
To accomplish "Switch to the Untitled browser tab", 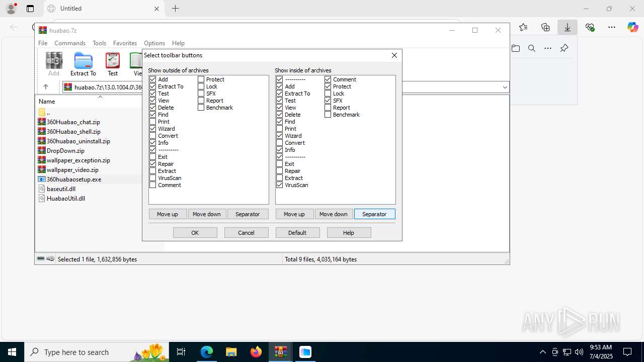I will pyautogui.click(x=103, y=9).
